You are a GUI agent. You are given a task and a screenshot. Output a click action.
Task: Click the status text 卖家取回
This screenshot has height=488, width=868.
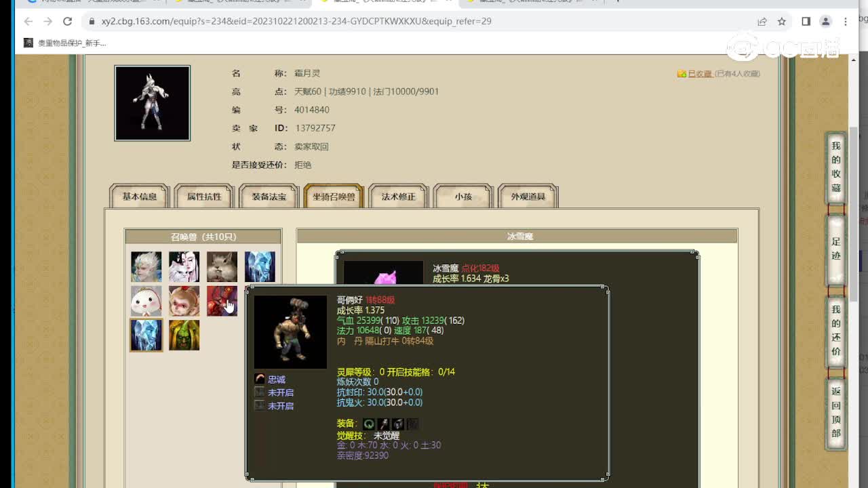tap(311, 146)
